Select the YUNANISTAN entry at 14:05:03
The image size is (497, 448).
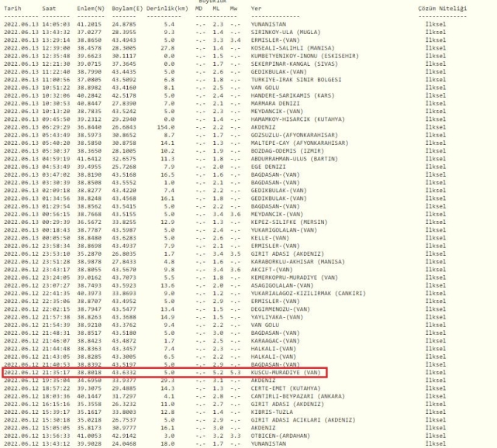[x=268, y=26]
